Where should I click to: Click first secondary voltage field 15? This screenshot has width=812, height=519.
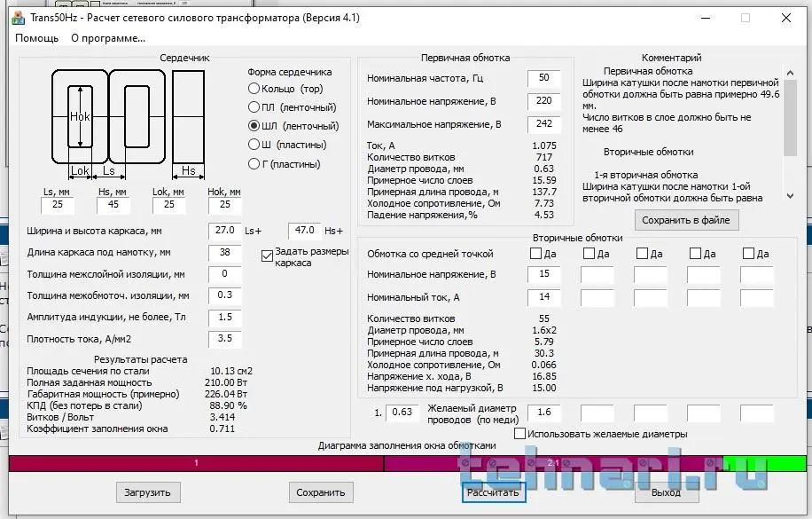click(x=543, y=274)
